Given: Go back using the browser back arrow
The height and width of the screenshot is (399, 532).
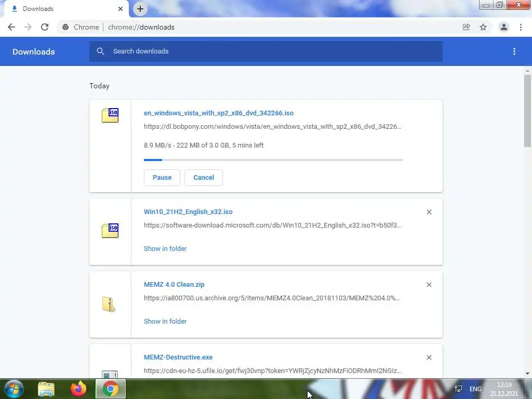Looking at the screenshot, I should coord(11,27).
